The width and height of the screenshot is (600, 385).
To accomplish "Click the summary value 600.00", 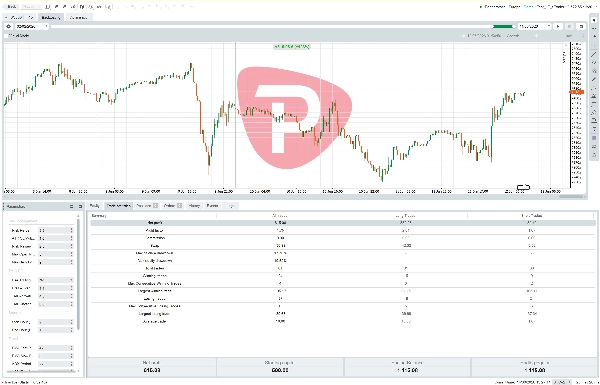I will click(280, 370).
